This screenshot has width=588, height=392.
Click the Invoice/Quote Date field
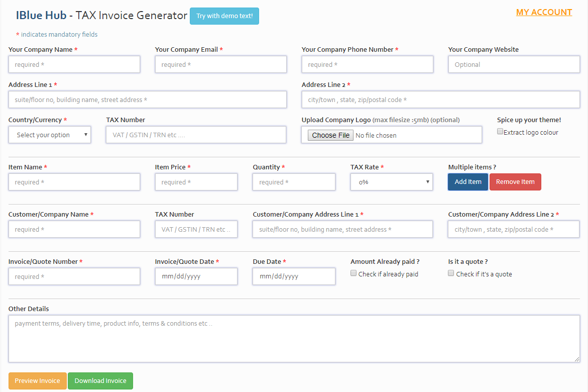(x=196, y=276)
